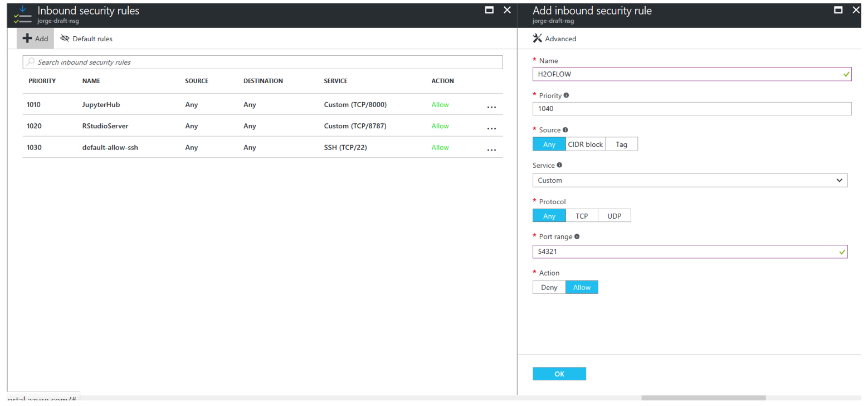
Task: Click the Port range info icon
Action: [x=577, y=236]
